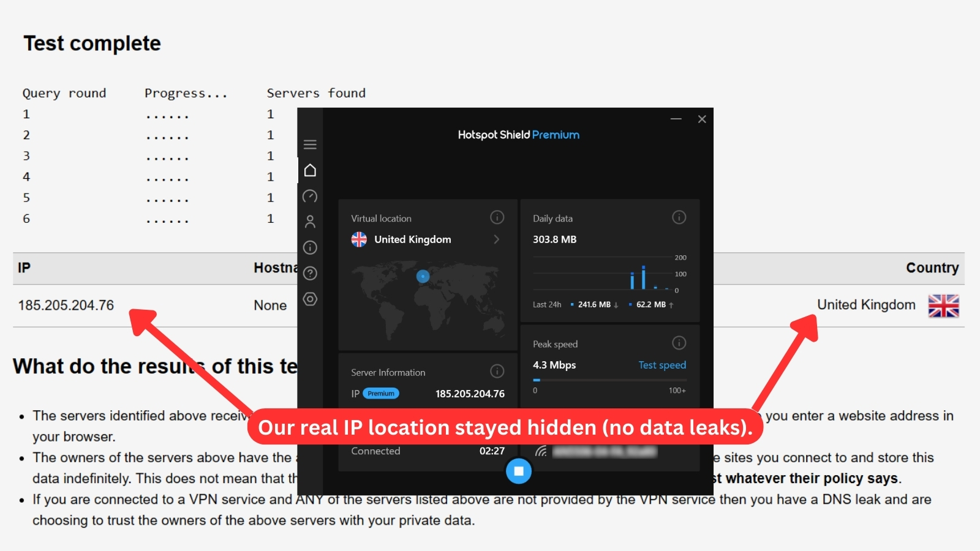Click the United Kingdom country text in table
Viewport: 980px width, 551px height.
(866, 305)
